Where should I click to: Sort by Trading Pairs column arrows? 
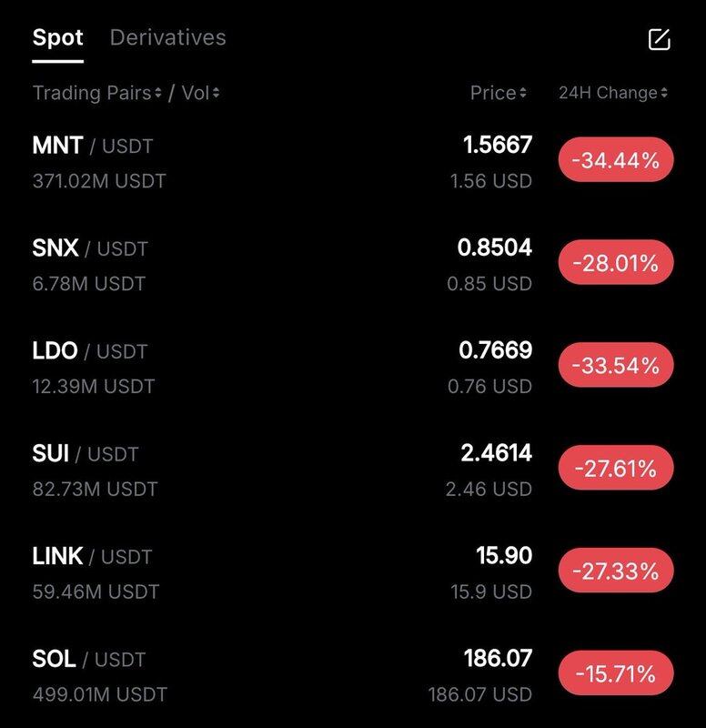pyautogui.click(x=96, y=93)
